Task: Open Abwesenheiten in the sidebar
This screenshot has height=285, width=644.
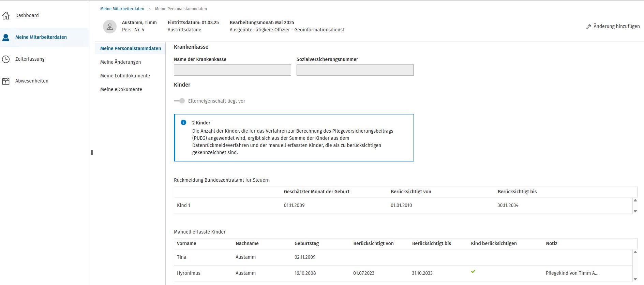Action: (x=32, y=81)
